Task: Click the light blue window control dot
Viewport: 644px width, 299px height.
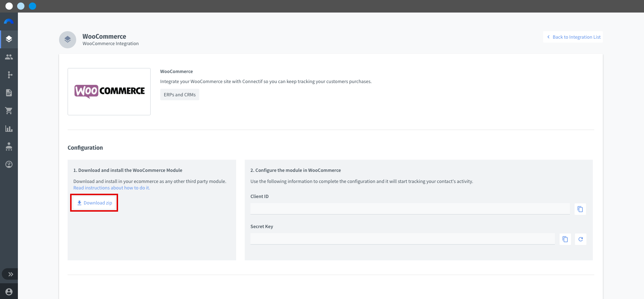Action: 21,6
